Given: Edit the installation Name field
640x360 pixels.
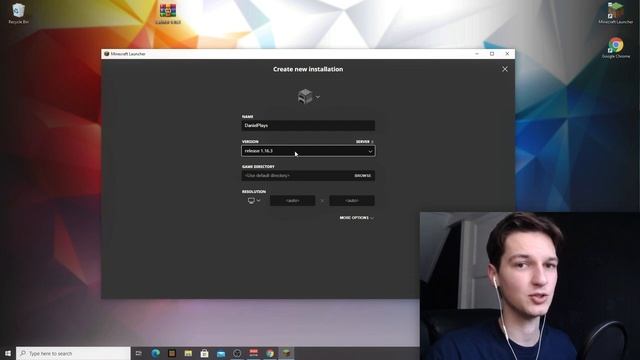Looking at the screenshot, I should (x=308, y=125).
